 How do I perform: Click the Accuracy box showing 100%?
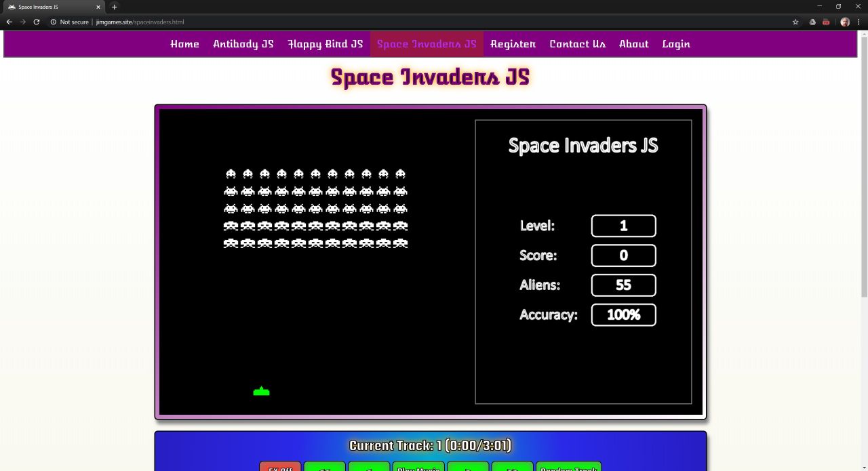[x=623, y=315]
